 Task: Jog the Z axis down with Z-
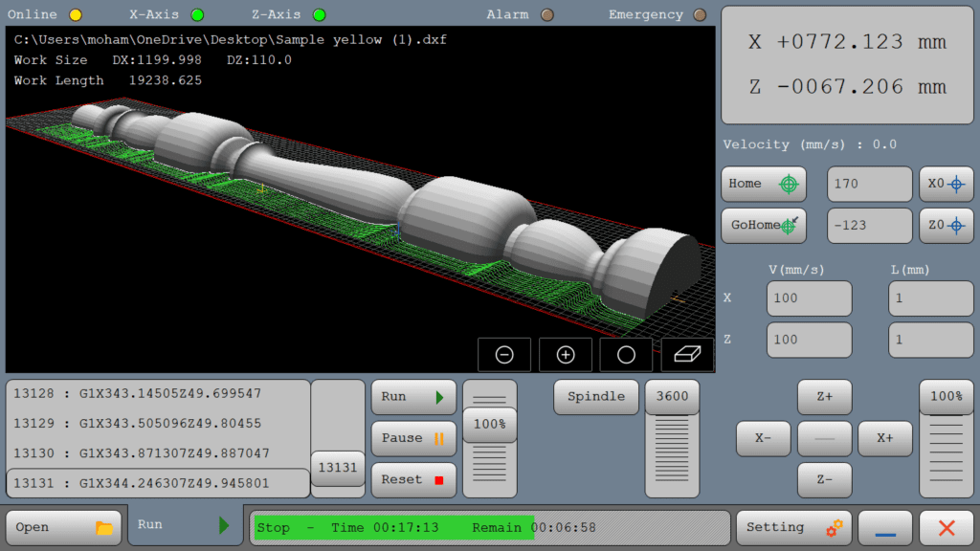(824, 480)
